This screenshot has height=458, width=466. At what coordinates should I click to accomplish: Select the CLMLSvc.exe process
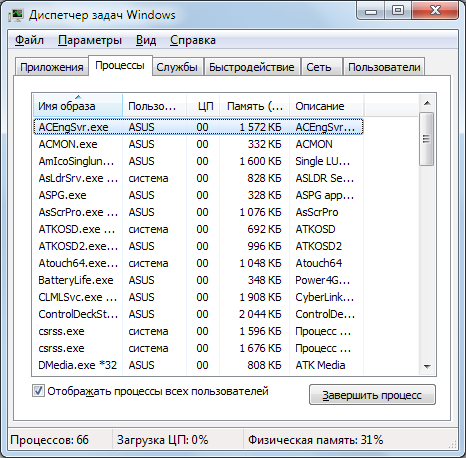(x=198, y=297)
